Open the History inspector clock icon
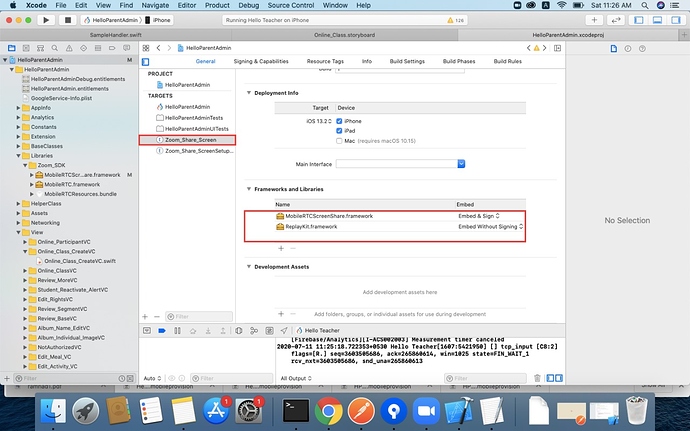 [628, 48]
